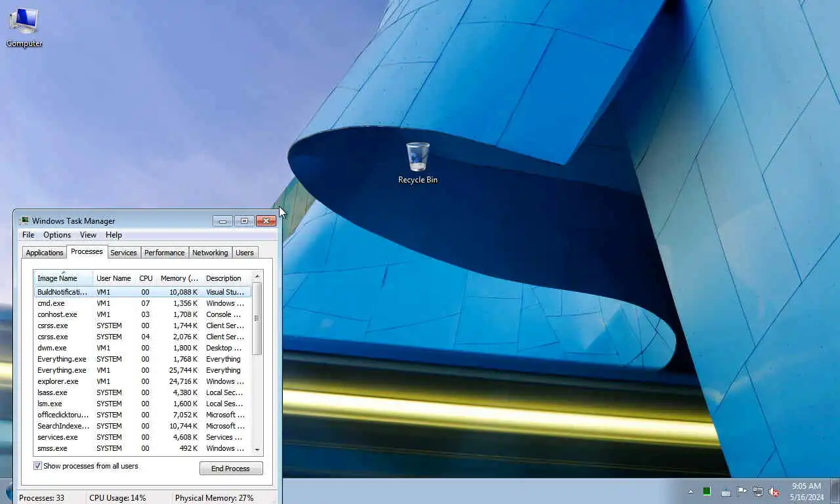840x504 pixels.
Task: Select the cmd.exe process
Action: pyautogui.click(x=142, y=303)
